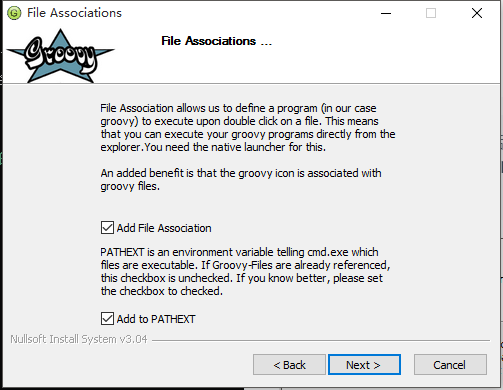Click the paragraph explaining File Association
Screen dimensions: 503x390
pos(248,128)
